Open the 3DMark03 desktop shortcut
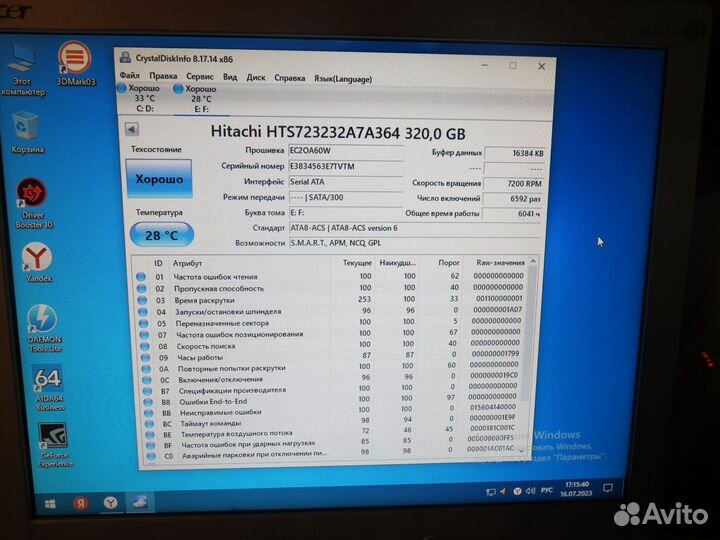720x540 pixels. [75, 63]
